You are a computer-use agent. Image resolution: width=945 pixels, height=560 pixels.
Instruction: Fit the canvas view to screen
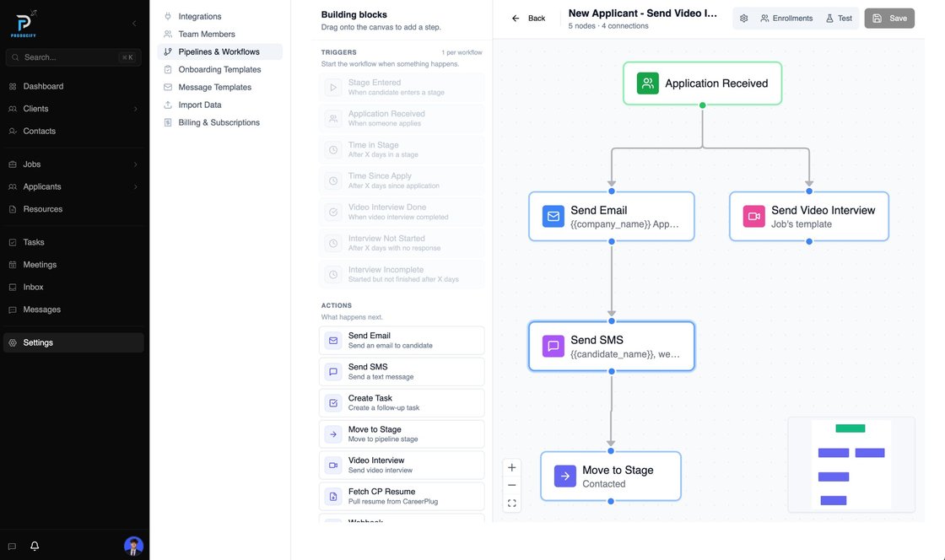coord(511,503)
